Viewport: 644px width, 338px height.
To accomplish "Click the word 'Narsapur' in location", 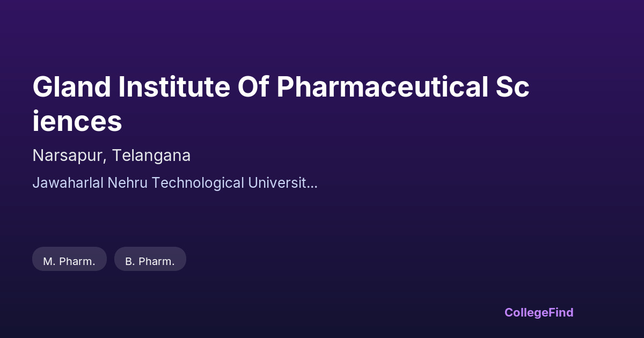I will 67,156.
